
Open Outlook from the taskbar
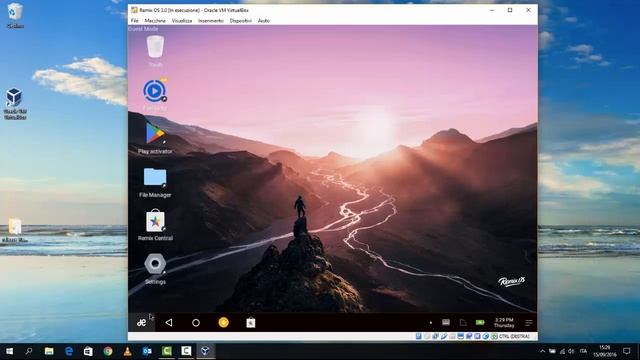[x=147, y=351]
